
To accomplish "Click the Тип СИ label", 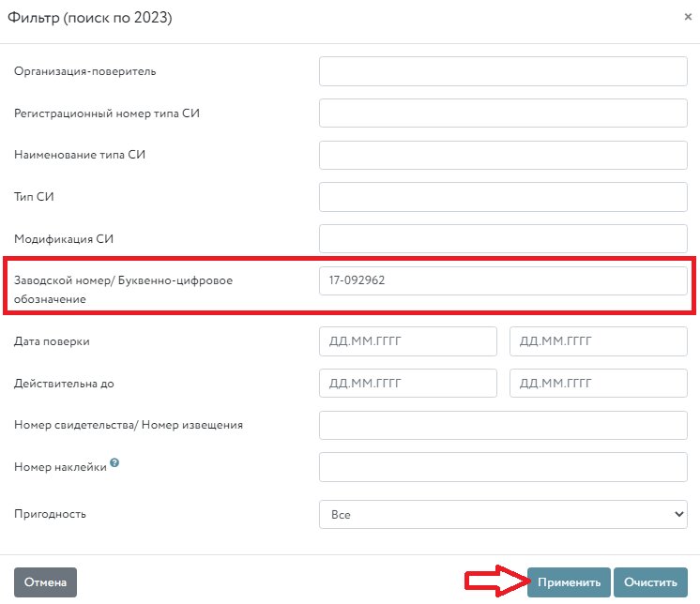I will pos(34,197).
